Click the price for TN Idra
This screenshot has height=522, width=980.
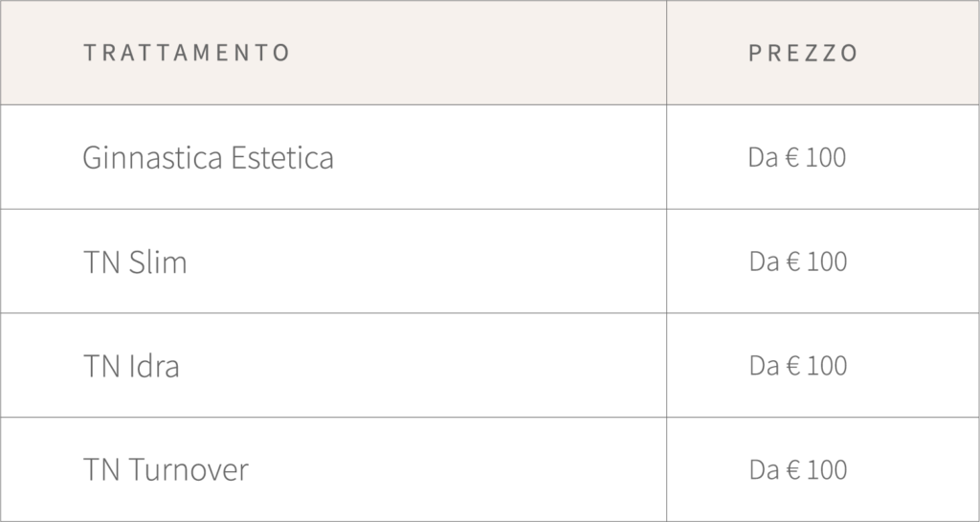point(798,366)
